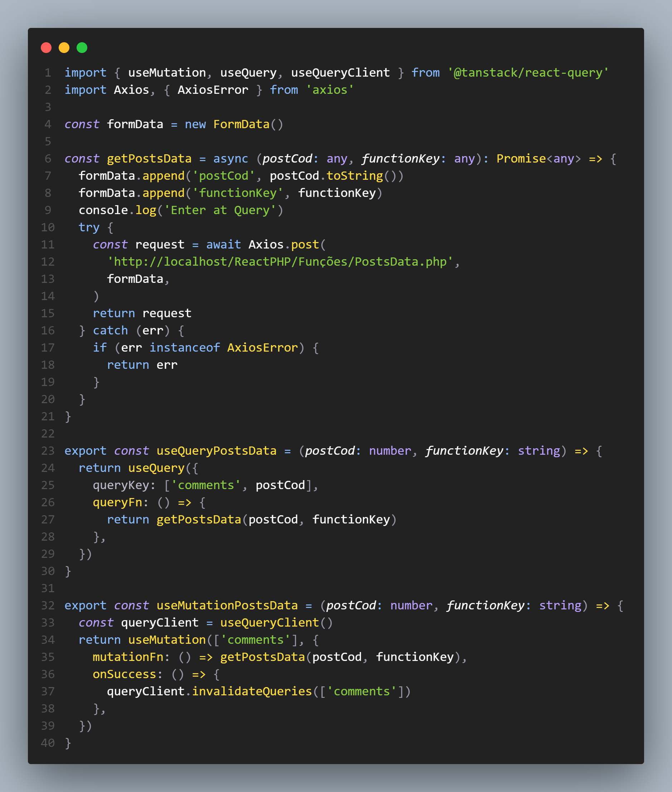Click the 'queryKey' property on line 25

(x=121, y=485)
